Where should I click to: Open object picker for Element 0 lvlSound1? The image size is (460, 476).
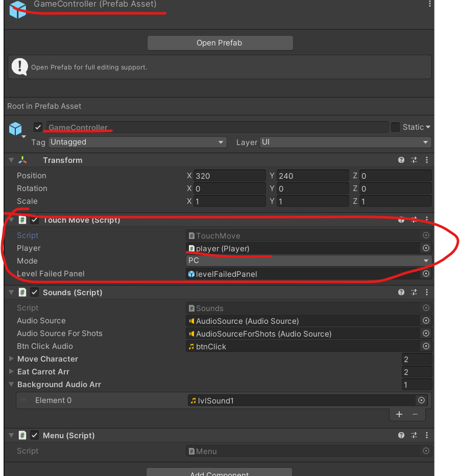pos(421,400)
